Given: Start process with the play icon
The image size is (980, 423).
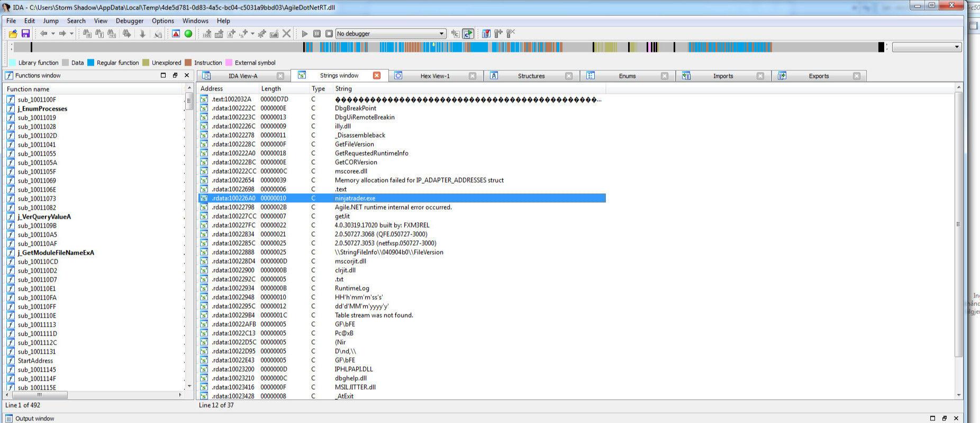Looking at the screenshot, I should point(305,33).
